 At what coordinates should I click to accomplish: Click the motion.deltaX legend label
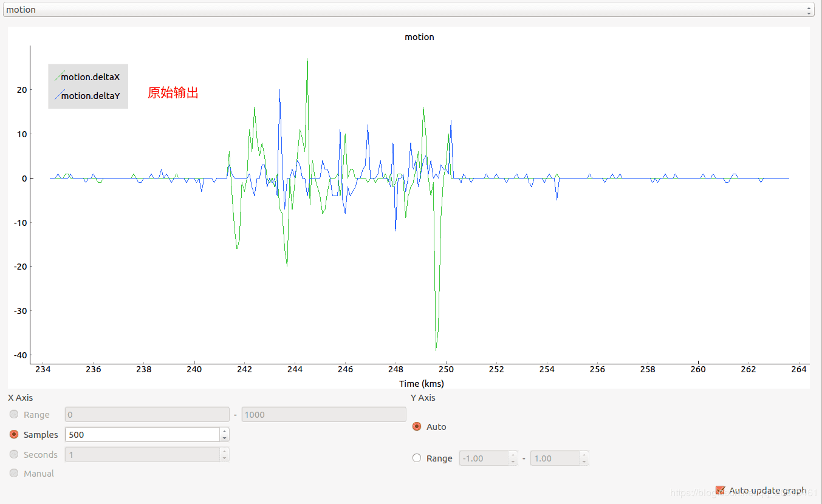(x=91, y=77)
